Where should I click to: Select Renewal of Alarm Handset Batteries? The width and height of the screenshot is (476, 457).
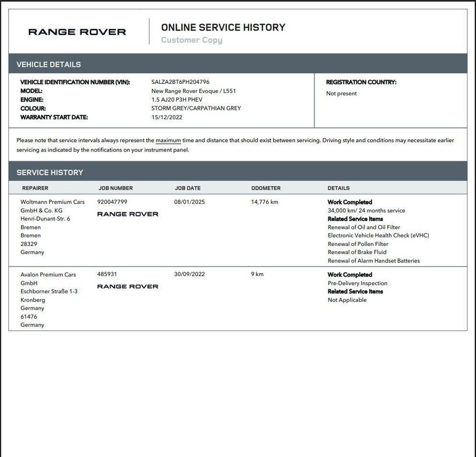[x=374, y=261]
